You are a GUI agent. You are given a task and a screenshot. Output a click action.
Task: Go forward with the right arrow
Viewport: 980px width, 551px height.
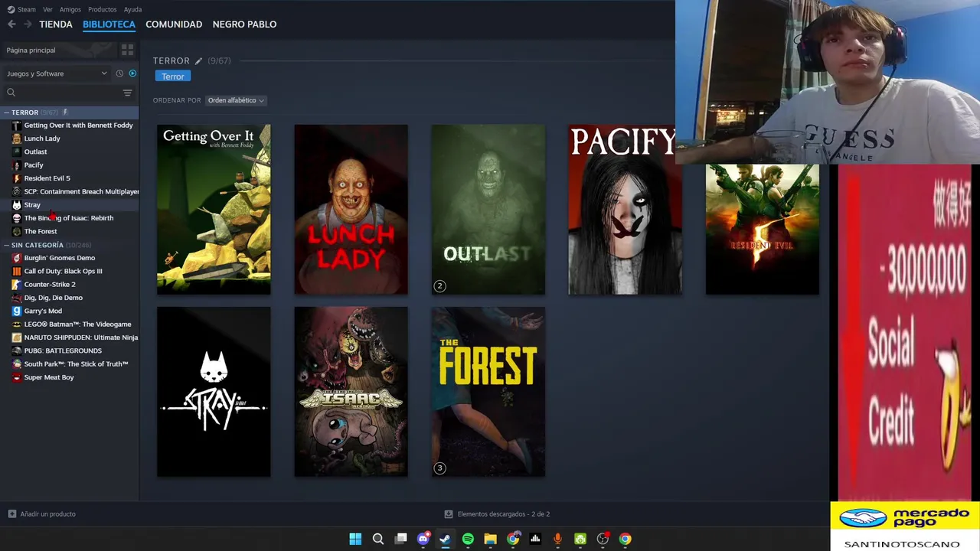pyautogui.click(x=28, y=24)
